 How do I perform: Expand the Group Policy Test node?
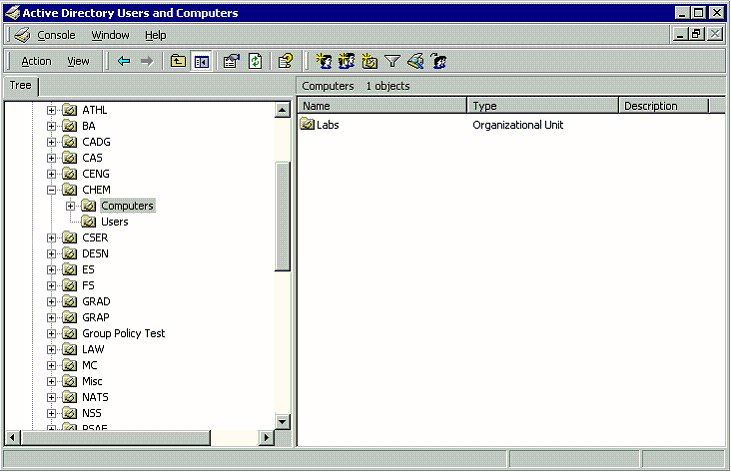coord(51,333)
